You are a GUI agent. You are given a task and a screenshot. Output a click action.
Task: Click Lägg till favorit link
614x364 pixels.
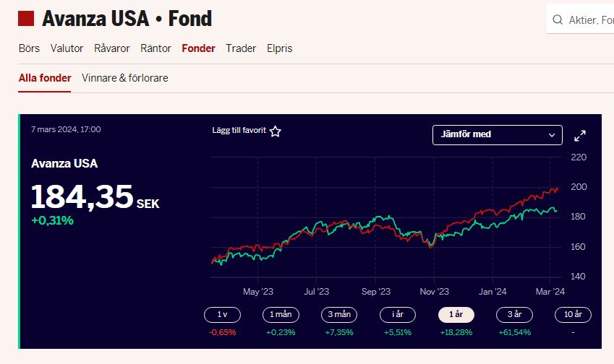(x=239, y=130)
